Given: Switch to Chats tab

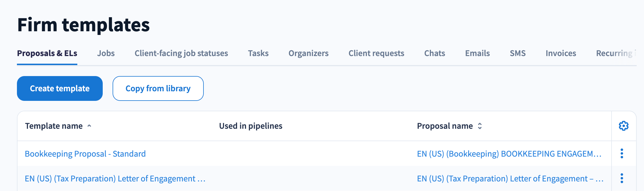Looking at the screenshot, I should click(435, 53).
